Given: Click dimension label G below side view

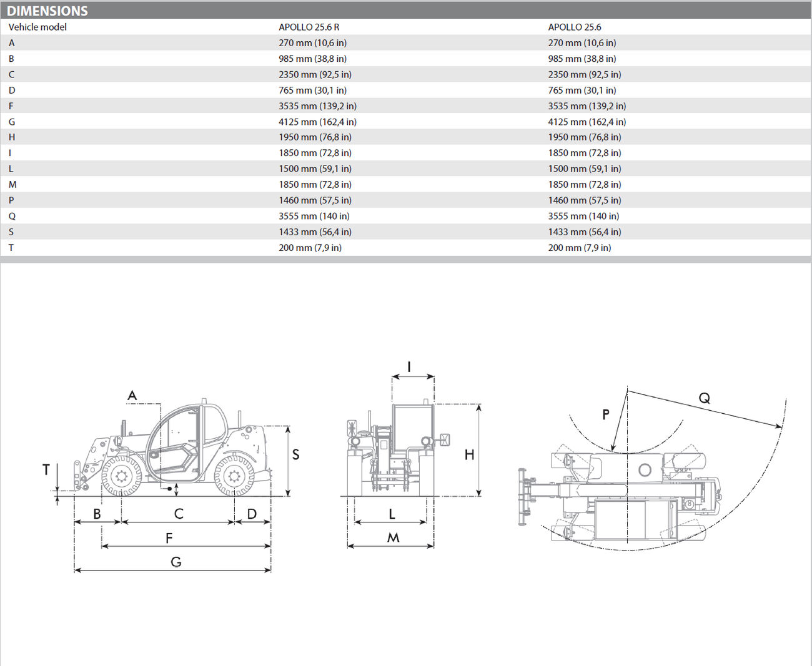Looking at the screenshot, I should (176, 562).
